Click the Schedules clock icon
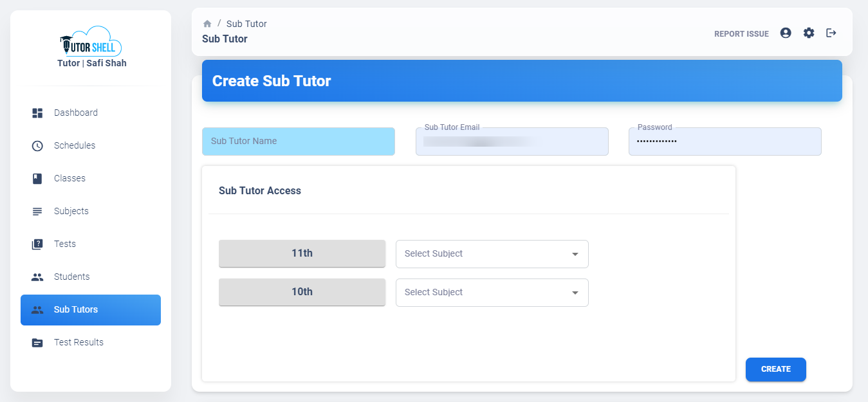 point(37,145)
